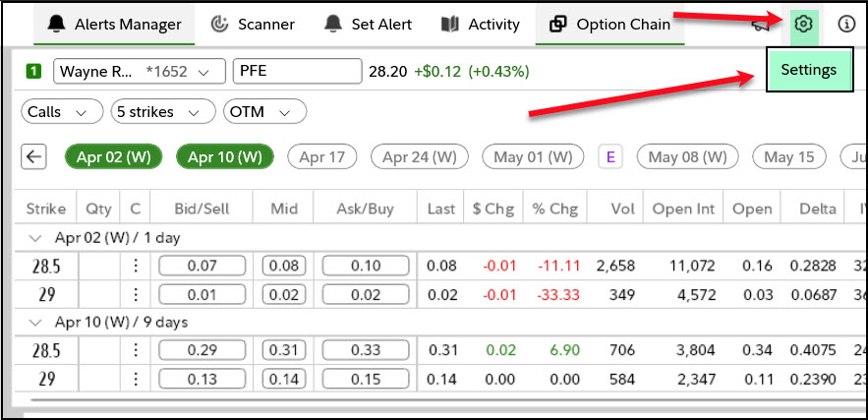
Task: Click the Settings gear icon
Action: [804, 25]
